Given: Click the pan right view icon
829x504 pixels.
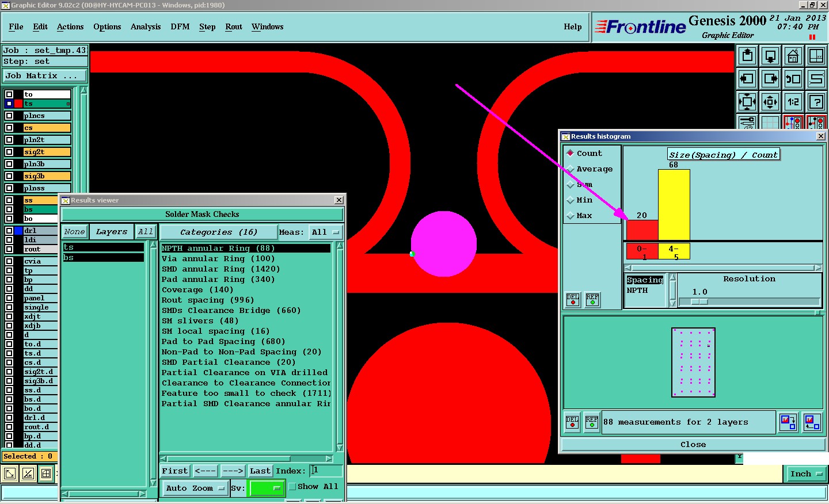Looking at the screenshot, I should tap(770, 79).
